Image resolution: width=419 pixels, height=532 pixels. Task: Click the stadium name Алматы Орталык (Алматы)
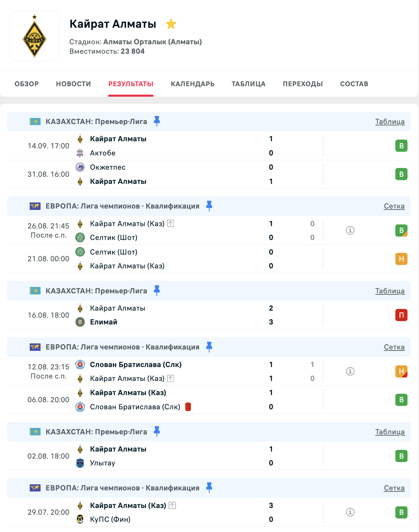152,42
